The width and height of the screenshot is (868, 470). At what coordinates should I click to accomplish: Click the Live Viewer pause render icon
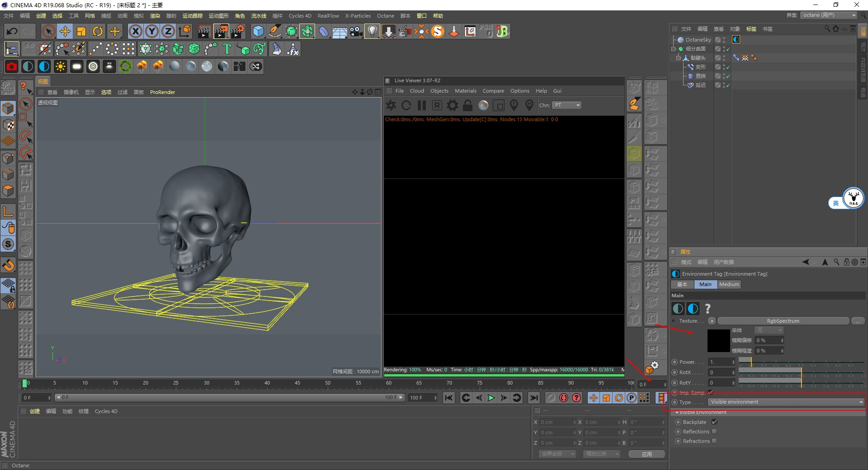click(422, 105)
